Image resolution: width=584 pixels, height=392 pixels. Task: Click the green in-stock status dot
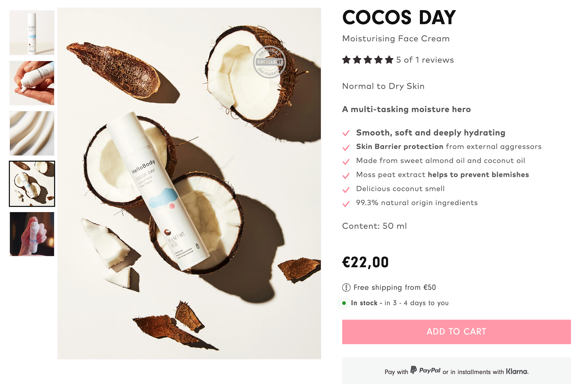coord(344,303)
